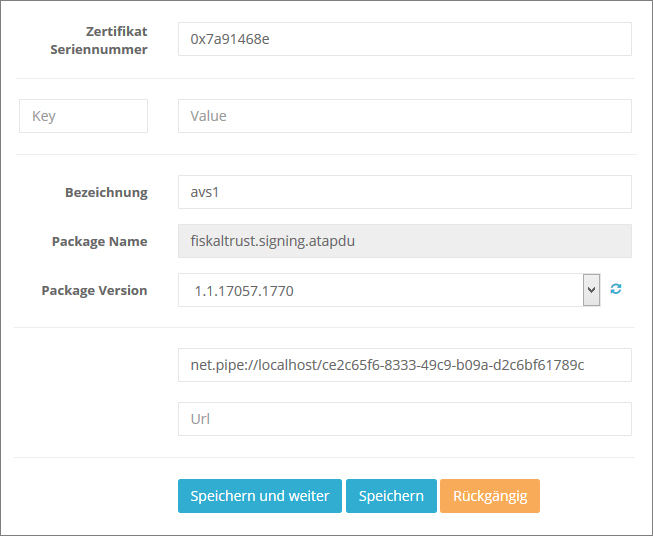Click into the Key field
The height and width of the screenshot is (536, 653).
click(x=84, y=116)
